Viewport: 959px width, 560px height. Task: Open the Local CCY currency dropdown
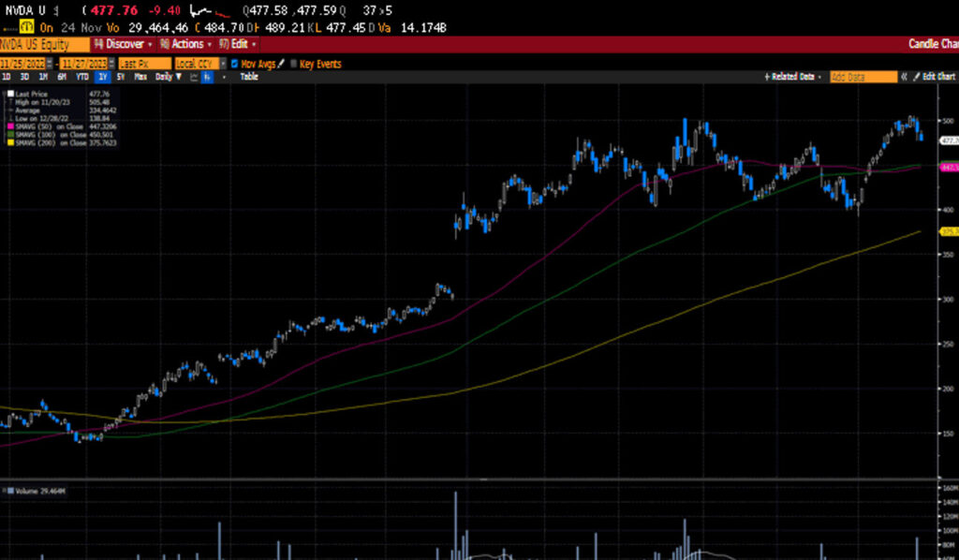(x=198, y=64)
